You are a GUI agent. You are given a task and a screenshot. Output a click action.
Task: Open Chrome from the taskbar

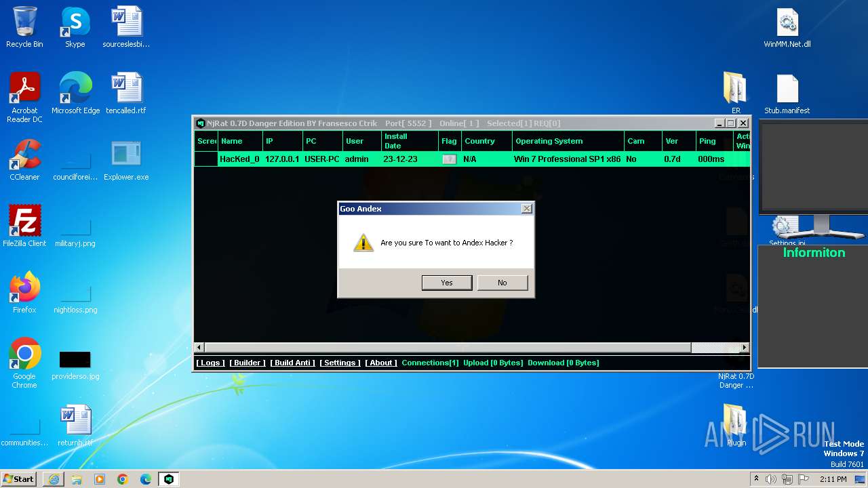tap(123, 479)
